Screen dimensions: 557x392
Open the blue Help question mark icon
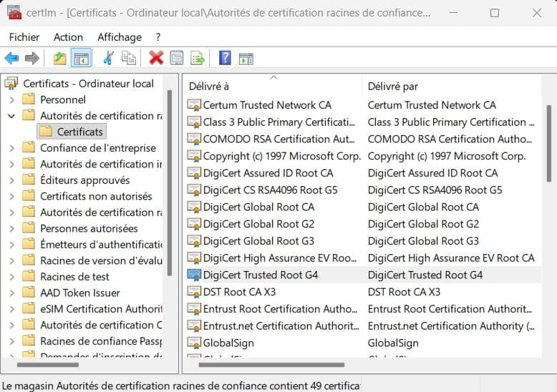tap(225, 58)
